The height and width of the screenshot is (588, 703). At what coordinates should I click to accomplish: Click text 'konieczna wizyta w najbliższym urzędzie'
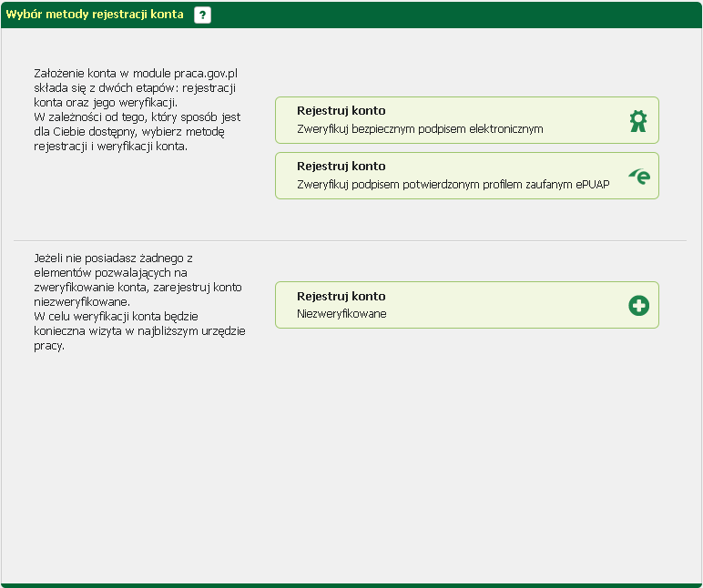pyautogui.click(x=139, y=331)
